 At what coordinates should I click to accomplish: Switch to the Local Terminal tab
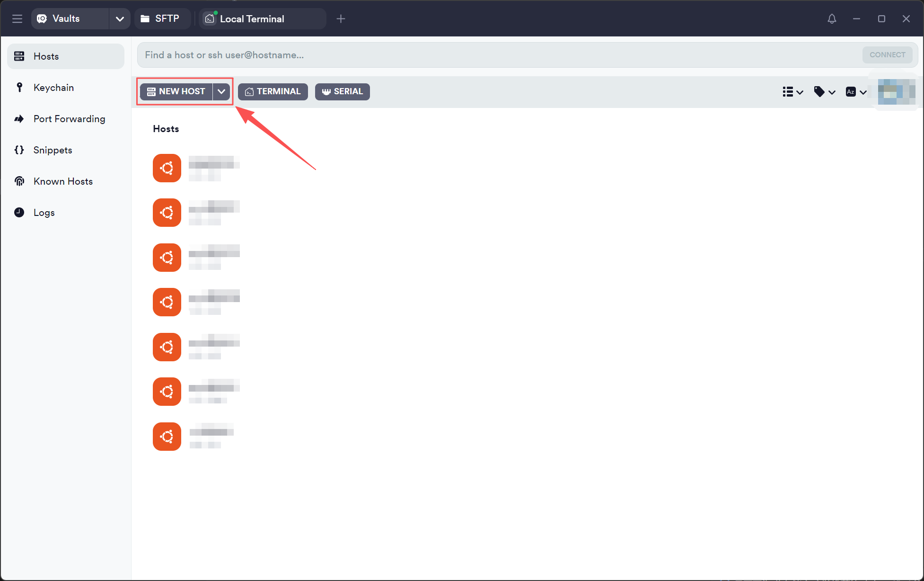pyautogui.click(x=252, y=19)
